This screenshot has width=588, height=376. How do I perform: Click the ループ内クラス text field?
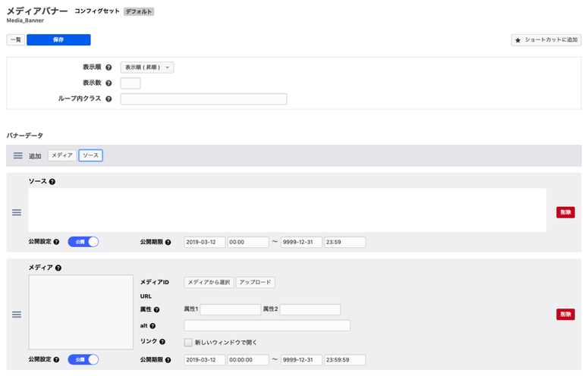pos(203,99)
